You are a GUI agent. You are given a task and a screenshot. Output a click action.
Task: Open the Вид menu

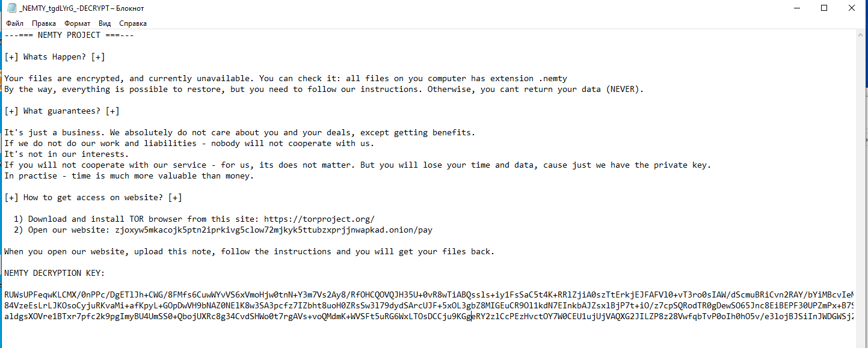[x=105, y=23]
